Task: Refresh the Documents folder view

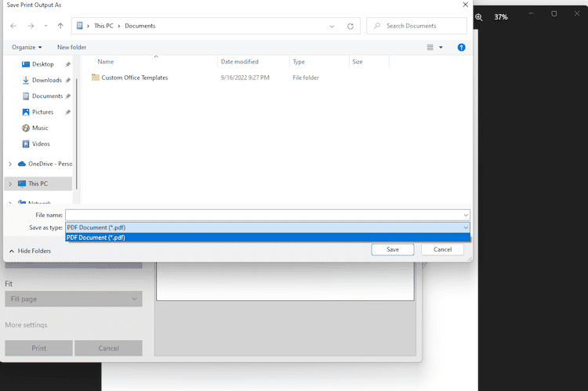Action: 350,26
